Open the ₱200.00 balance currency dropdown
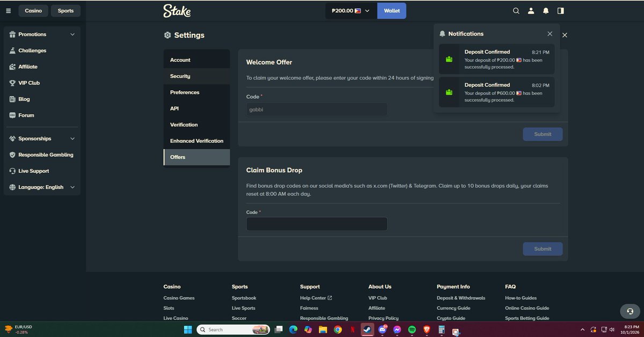This screenshot has height=337, width=644. [351, 11]
